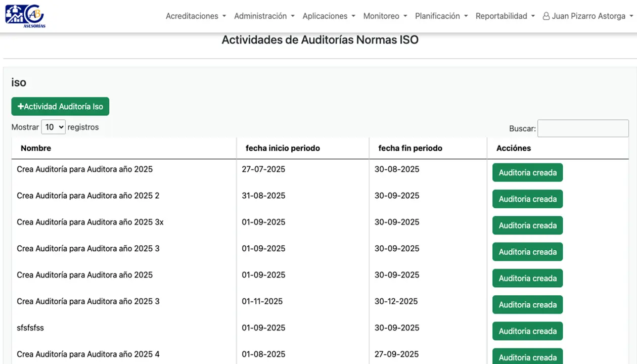Expand the Monitoreo dropdown
The width and height of the screenshot is (637, 364).
(x=385, y=16)
